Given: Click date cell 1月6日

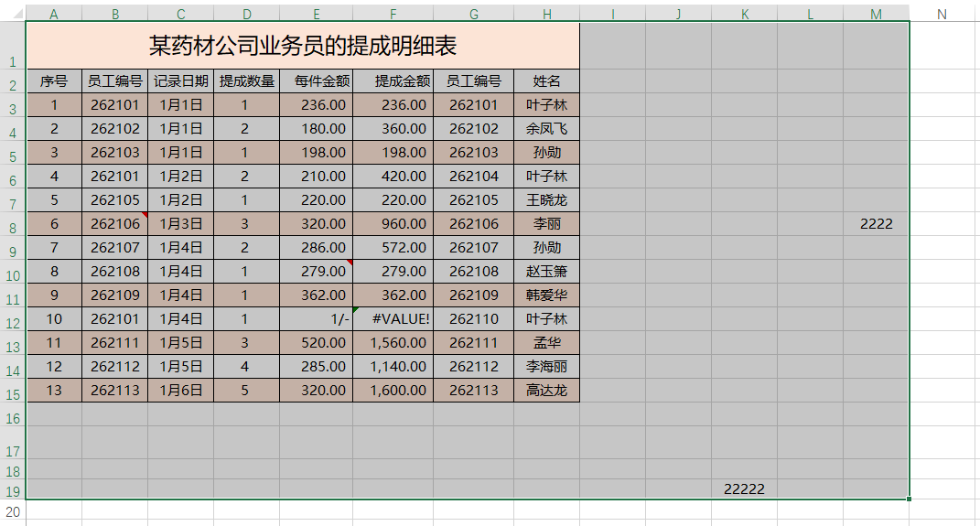Looking at the screenshot, I should coord(180,391).
